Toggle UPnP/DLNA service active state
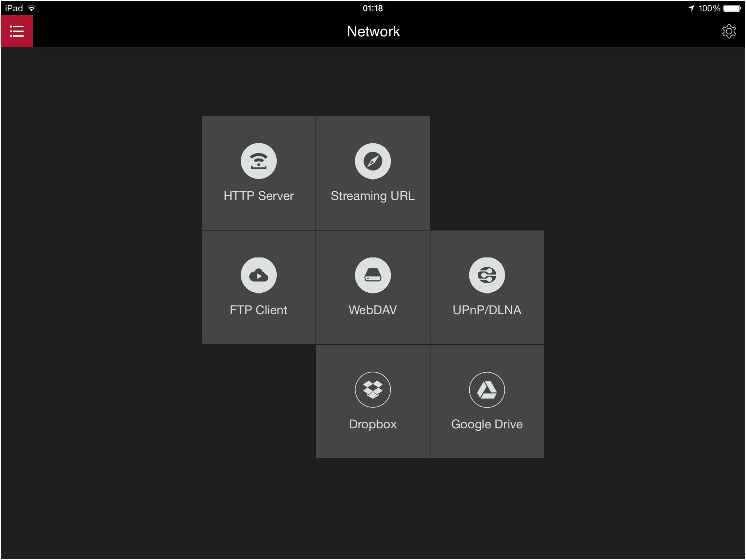Viewport: 746px width, 560px height. click(x=488, y=287)
